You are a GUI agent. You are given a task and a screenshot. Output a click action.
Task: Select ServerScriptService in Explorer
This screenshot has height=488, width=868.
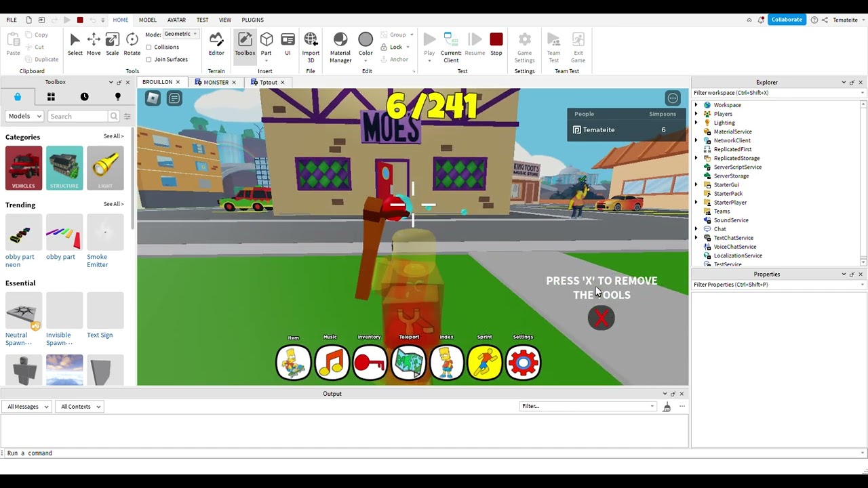(x=737, y=167)
